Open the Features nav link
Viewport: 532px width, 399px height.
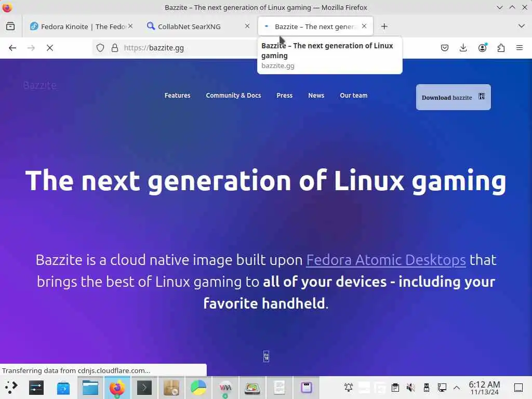click(x=178, y=96)
